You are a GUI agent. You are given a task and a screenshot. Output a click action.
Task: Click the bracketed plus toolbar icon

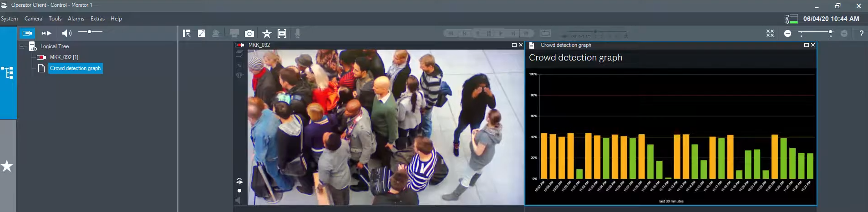point(282,34)
